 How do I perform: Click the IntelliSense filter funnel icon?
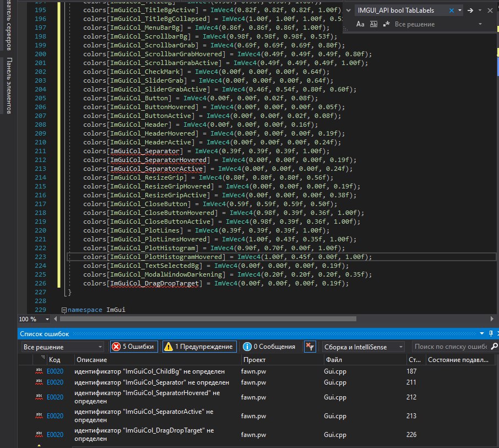(x=310, y=347)
